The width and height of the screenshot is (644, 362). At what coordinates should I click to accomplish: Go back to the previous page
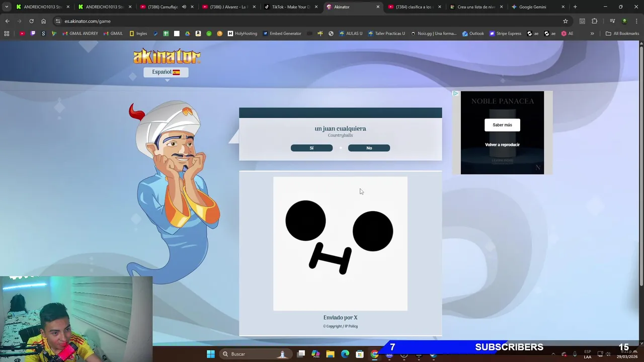pyautogui.click(x=7, y=21)
